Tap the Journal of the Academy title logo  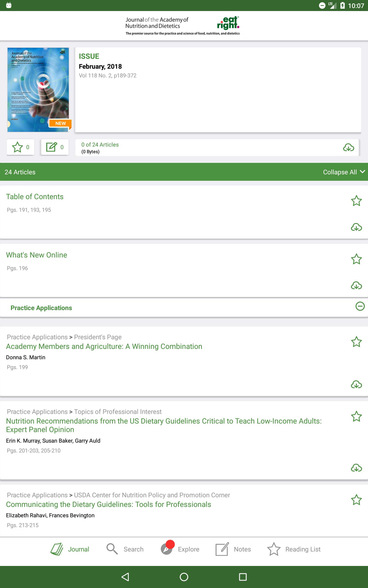[157, 23]
